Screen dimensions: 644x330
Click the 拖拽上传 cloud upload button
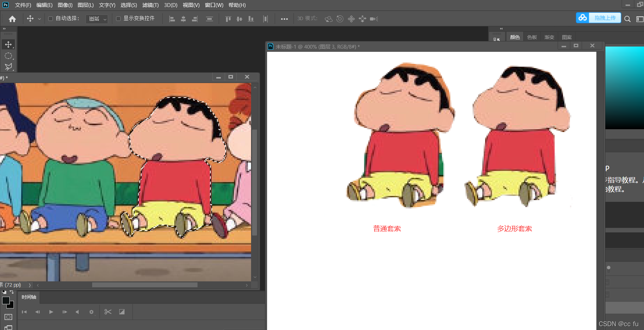[x=598, y=18]
